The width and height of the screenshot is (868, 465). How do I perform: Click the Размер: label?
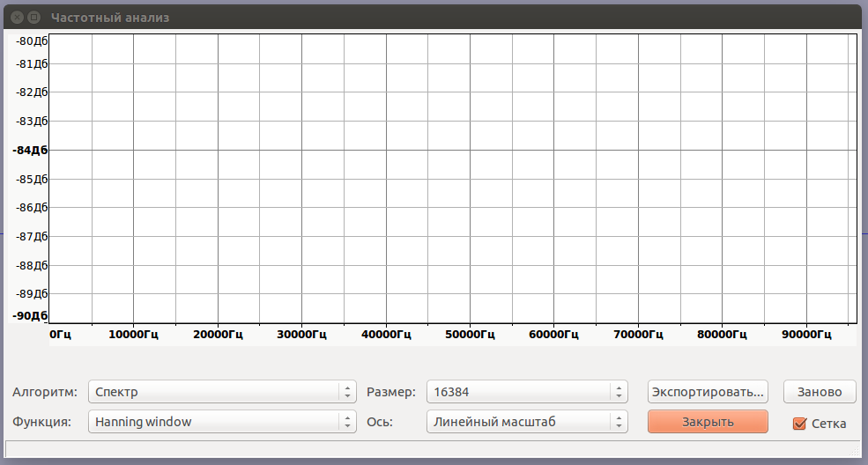click(391, 392)
